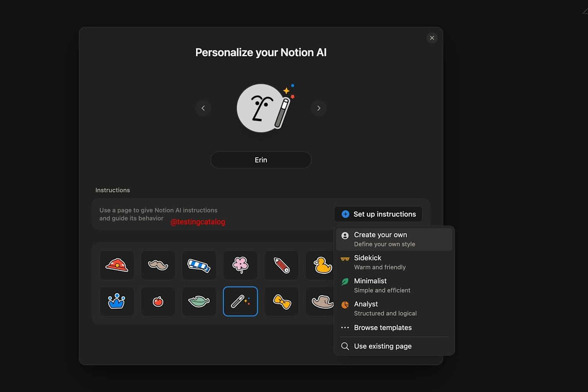Screen dimensions: 588x392
Task: Show next avatar with right arrow
Action: [318, 108]
